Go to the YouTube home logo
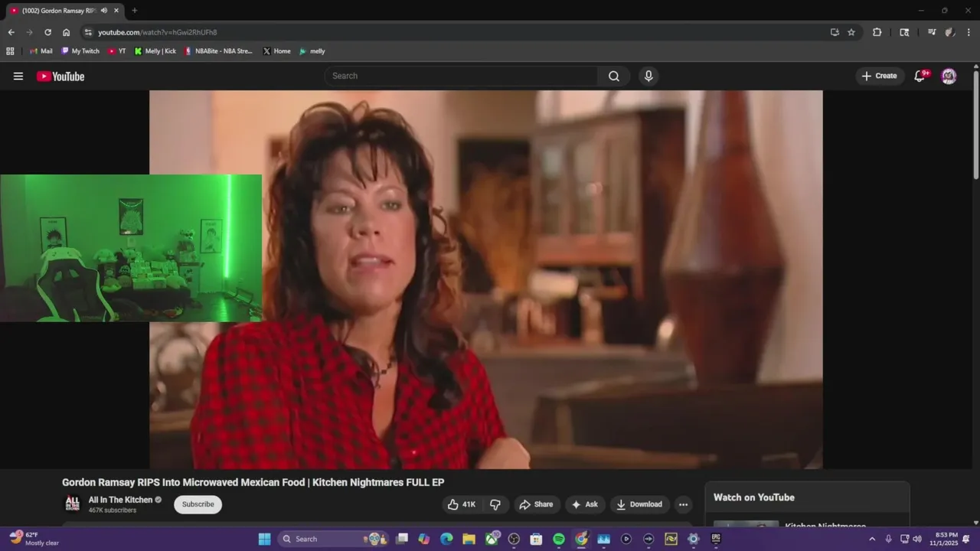The width and height of the screenshot is (980, 551). tap(60, 76)
